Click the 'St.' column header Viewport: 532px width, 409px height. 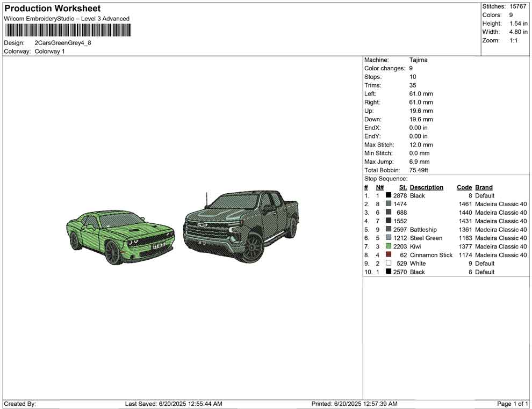(402, 187)
